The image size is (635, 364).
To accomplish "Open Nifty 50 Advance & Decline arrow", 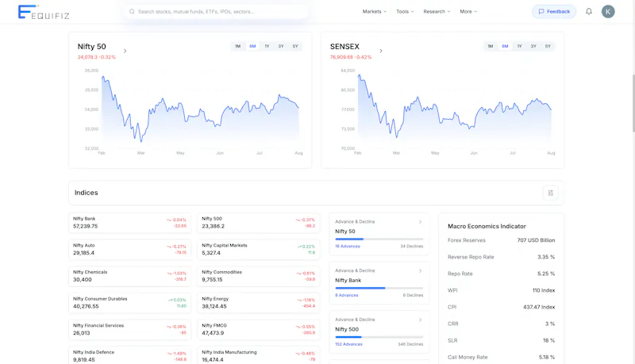I will point(420,221).
